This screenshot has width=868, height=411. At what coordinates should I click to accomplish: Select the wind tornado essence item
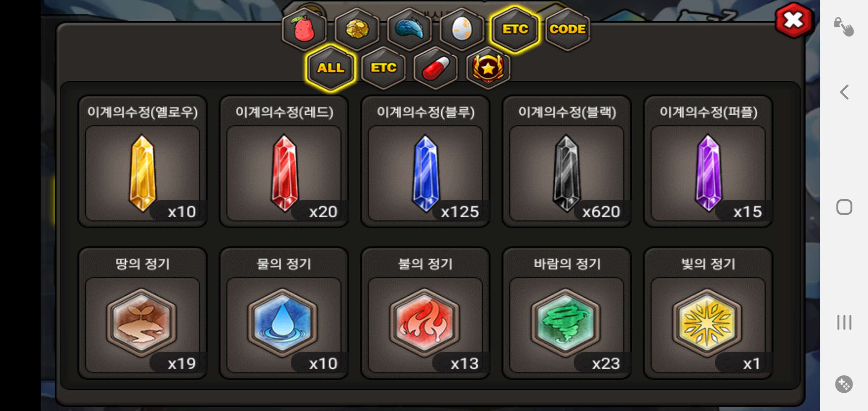point(567,313)
